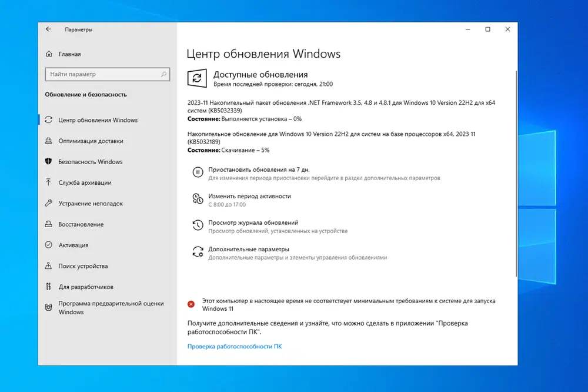Click the update history clock icon
Screen dimensions: 588x392
click(x=198, y=225)
